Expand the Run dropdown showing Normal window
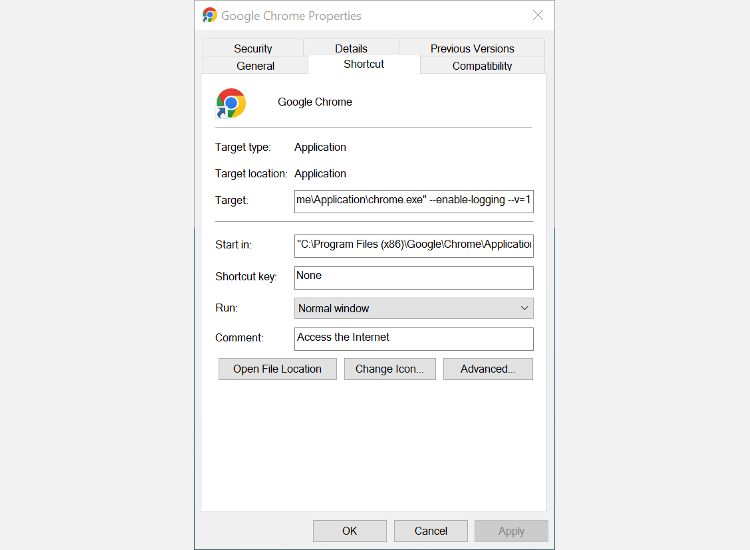Viewport: 750px width, 550px height. 414,308
